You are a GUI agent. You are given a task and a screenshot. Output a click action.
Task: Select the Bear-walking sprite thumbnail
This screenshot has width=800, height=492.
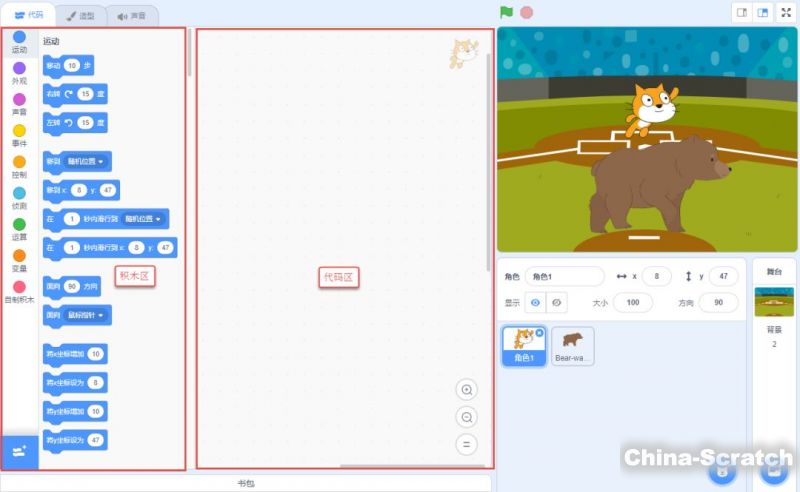[x=573, y=346]
